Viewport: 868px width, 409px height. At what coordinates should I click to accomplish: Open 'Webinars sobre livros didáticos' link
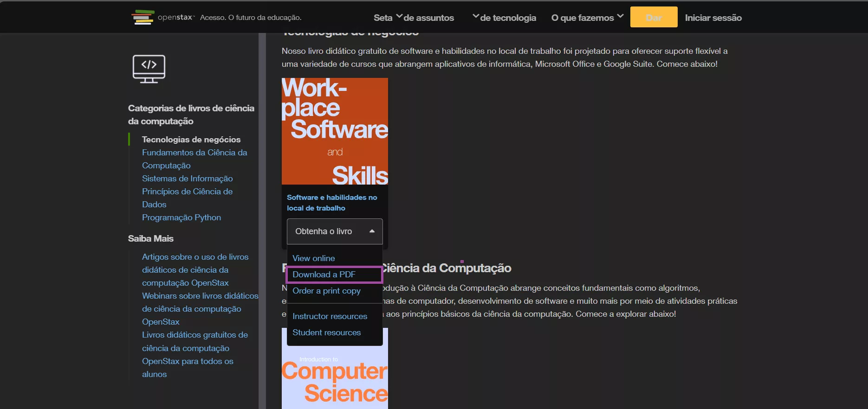tap(200, 309)
